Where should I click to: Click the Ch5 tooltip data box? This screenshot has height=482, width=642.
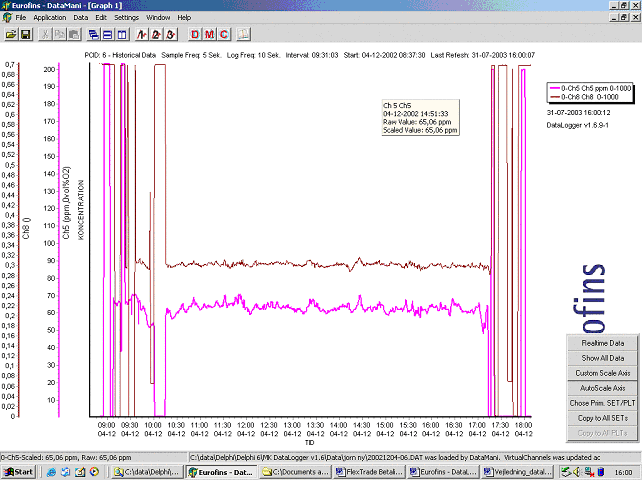420,118
